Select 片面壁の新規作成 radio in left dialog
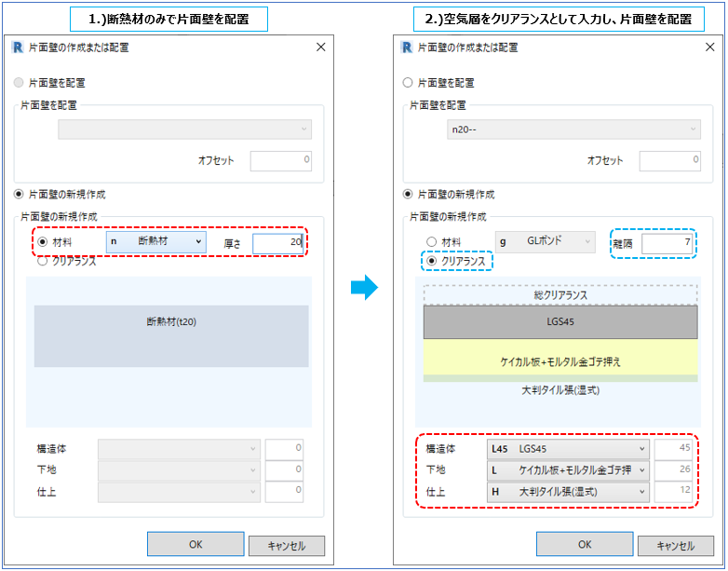728x571 pixels. 19,194
